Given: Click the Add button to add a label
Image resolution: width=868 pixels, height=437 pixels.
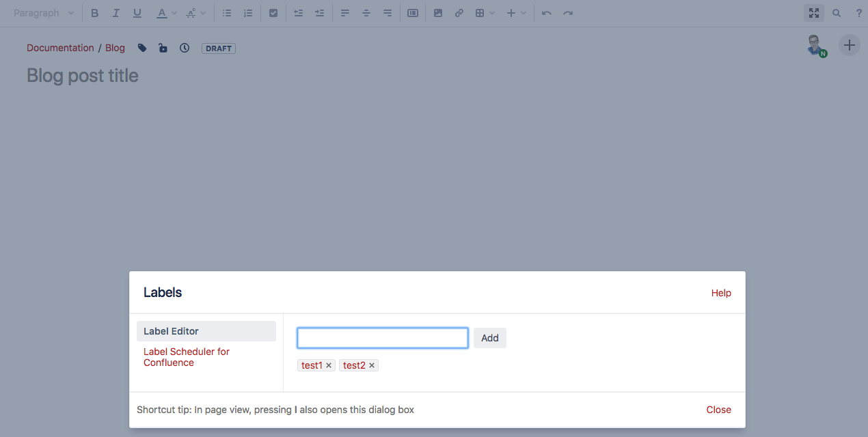Looking at the screenshot, I should point(489,337).
